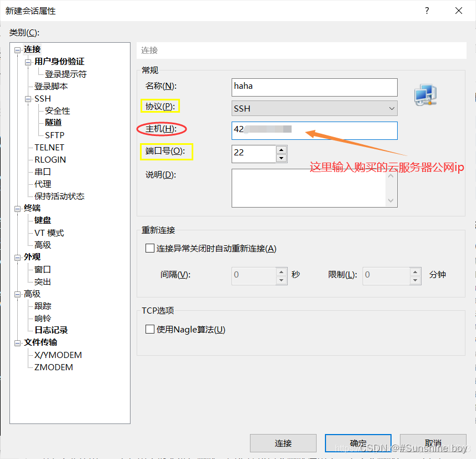Select SFTP in the category tree
The width and height of the screenshot is (476, 459).
54,135
